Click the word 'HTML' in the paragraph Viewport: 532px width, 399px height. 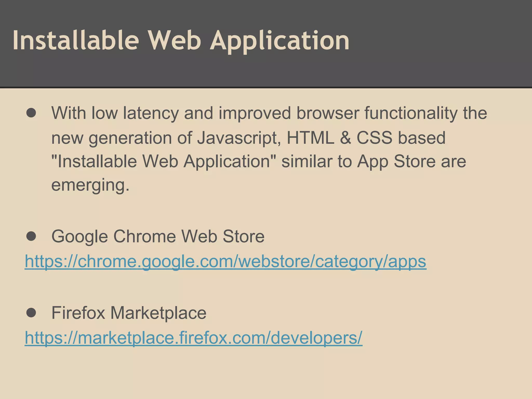(310, 138)
